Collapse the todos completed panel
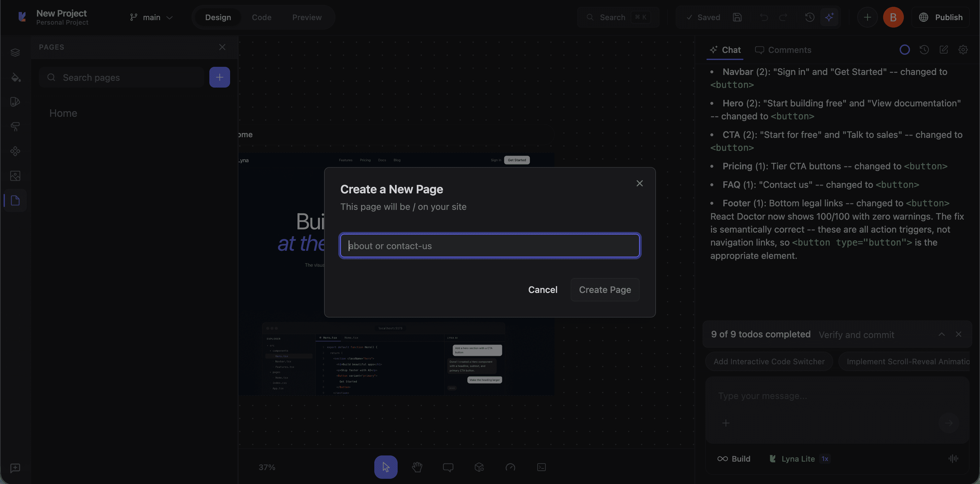 [x=942, y=334]
